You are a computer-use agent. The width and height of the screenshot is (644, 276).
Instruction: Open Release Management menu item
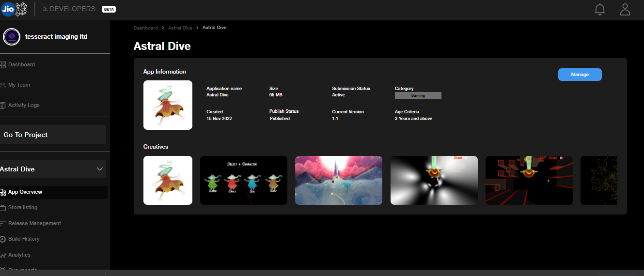(34, 224)
